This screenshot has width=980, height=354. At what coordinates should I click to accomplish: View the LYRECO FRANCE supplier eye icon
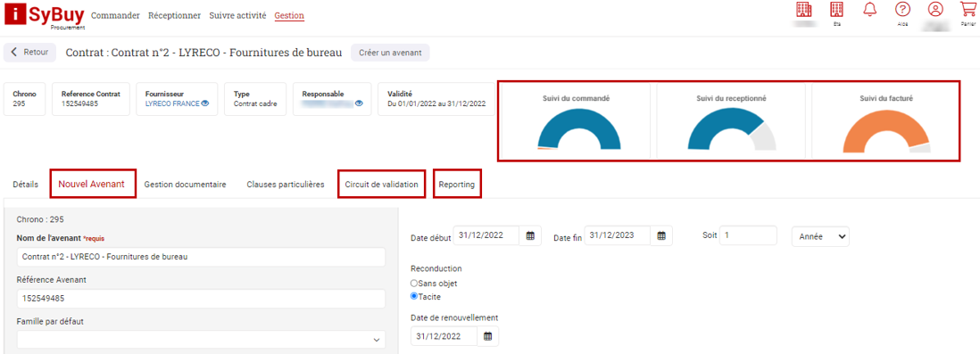click(205, 103)
